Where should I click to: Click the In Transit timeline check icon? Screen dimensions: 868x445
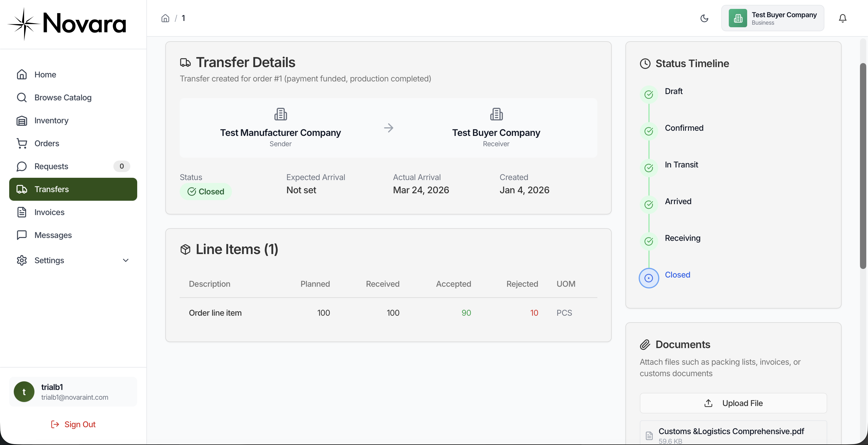coord(649,168)
